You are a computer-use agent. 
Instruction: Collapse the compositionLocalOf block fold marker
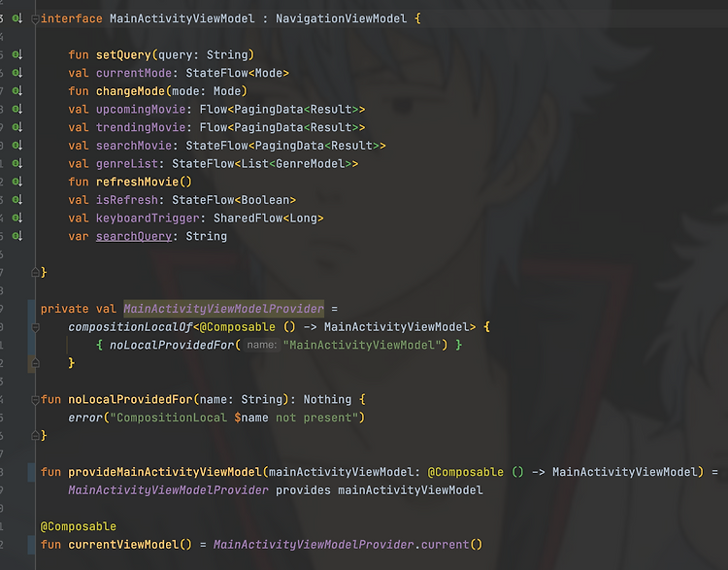click(35, 327)
